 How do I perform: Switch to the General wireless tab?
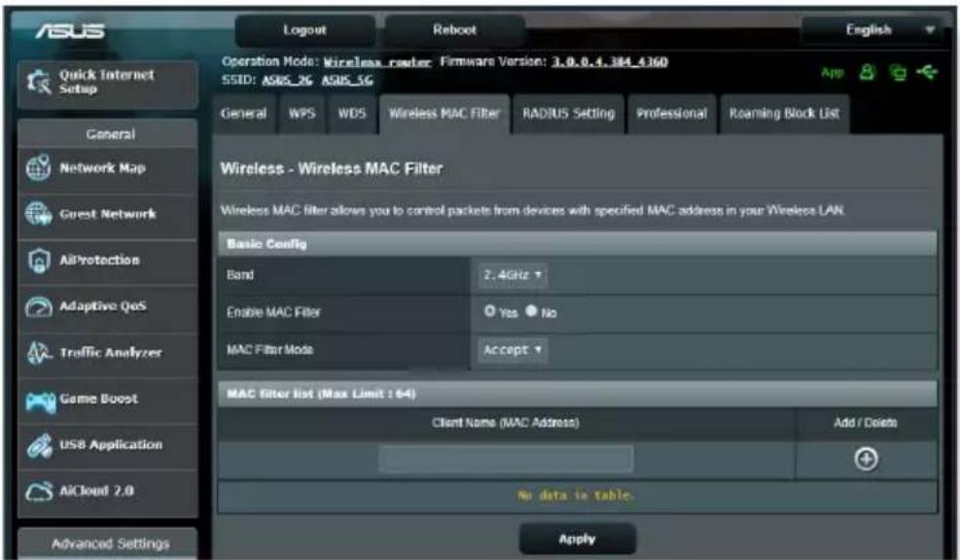(x=244, y=114)
